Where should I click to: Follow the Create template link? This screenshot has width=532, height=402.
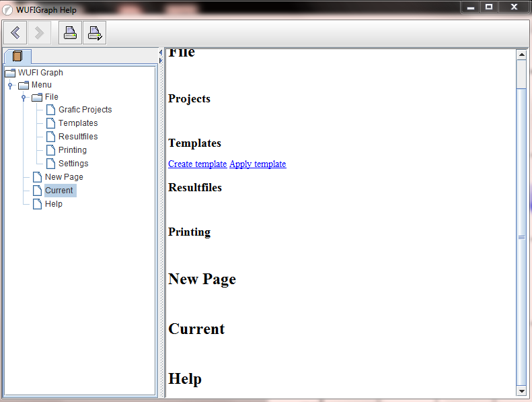[x=197, y=164]
